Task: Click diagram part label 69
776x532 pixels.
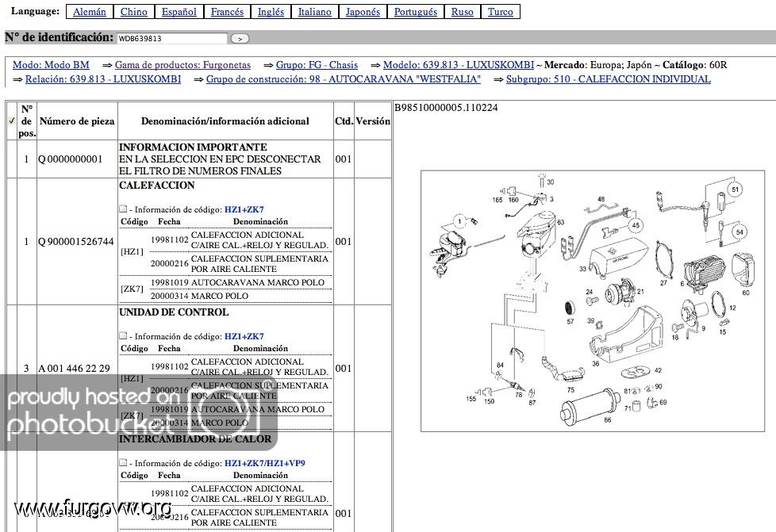Action: [663, 403]
